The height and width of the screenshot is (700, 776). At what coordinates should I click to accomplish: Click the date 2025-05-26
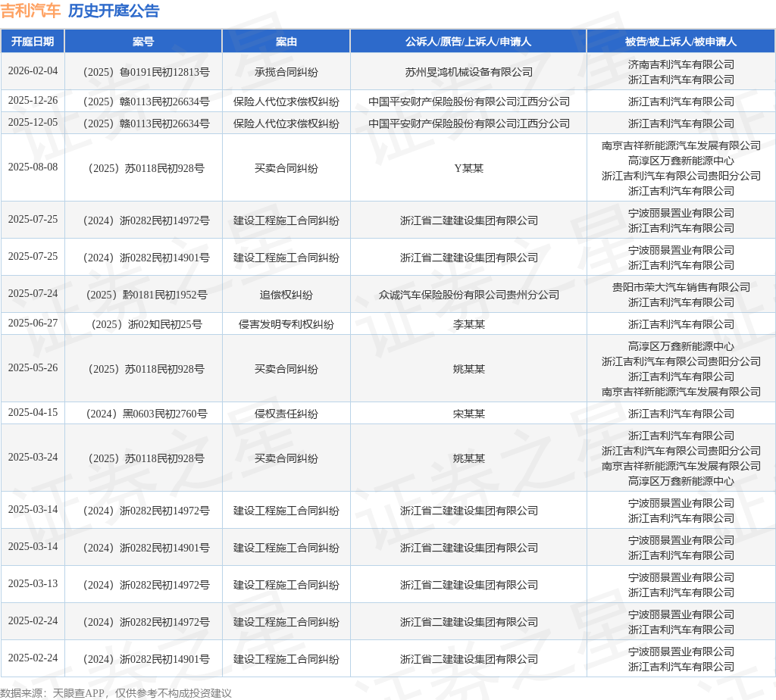[33, 368]
